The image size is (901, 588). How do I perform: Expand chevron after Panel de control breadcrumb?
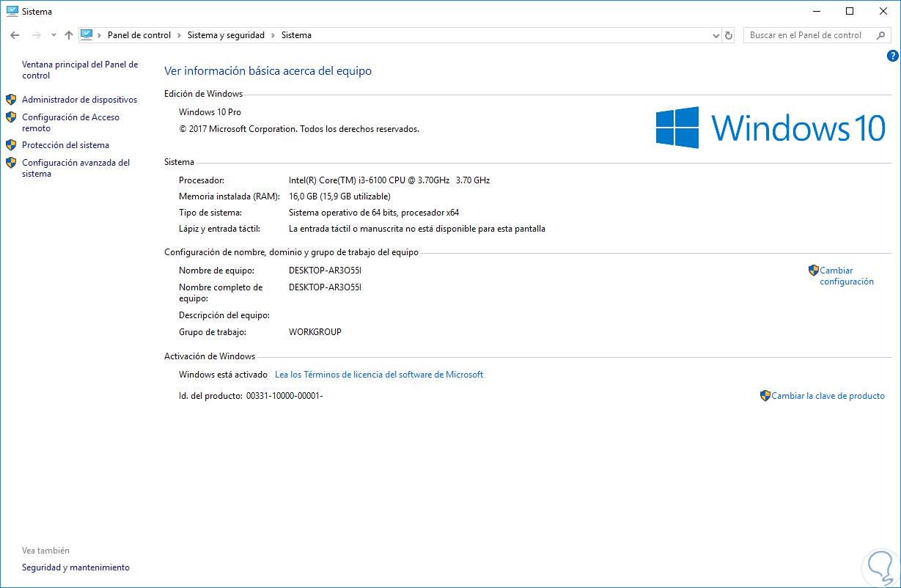(x=177, y=35)
